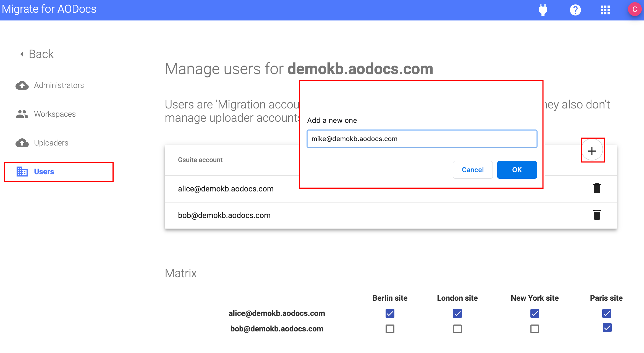Go back using the Back arrow
644x353 pixels.
coord(37,54)
